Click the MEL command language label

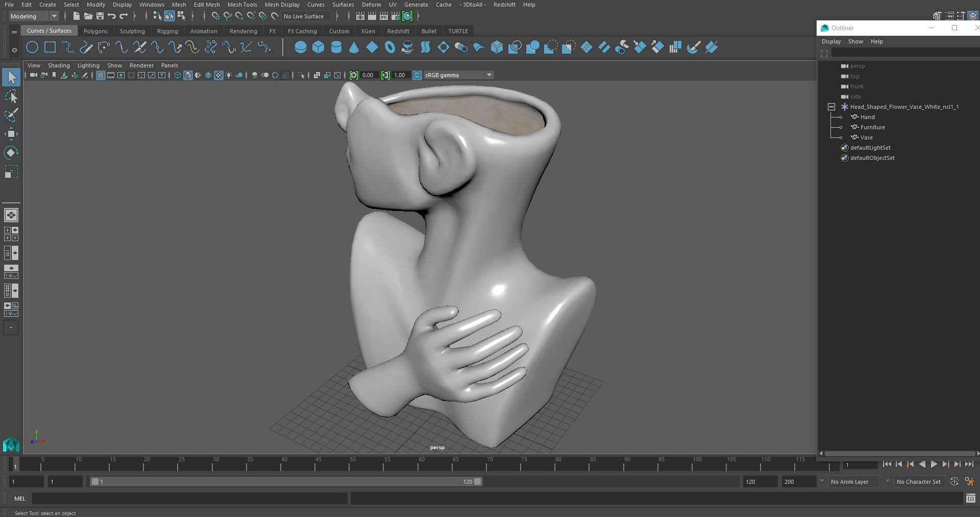coord(20,499)
